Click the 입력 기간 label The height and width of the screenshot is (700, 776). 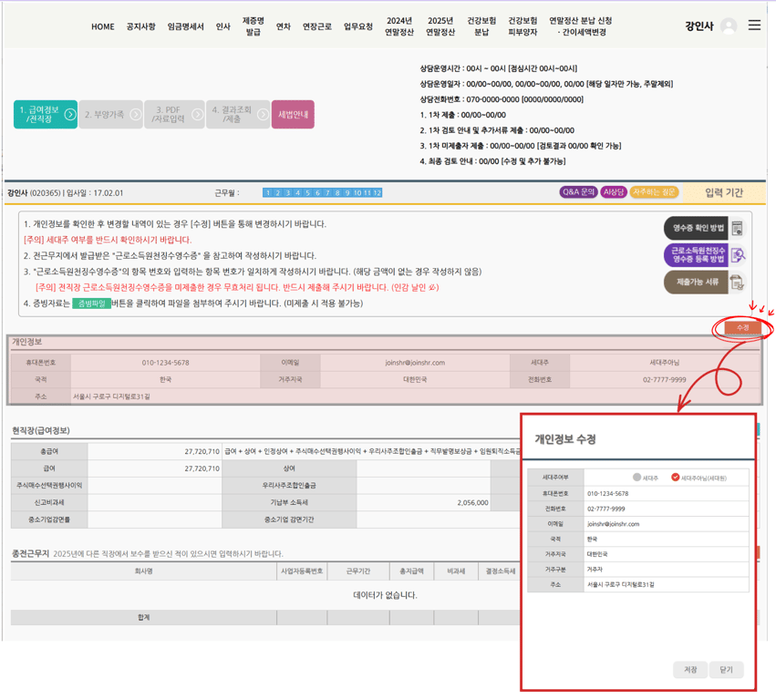point(724,192)
